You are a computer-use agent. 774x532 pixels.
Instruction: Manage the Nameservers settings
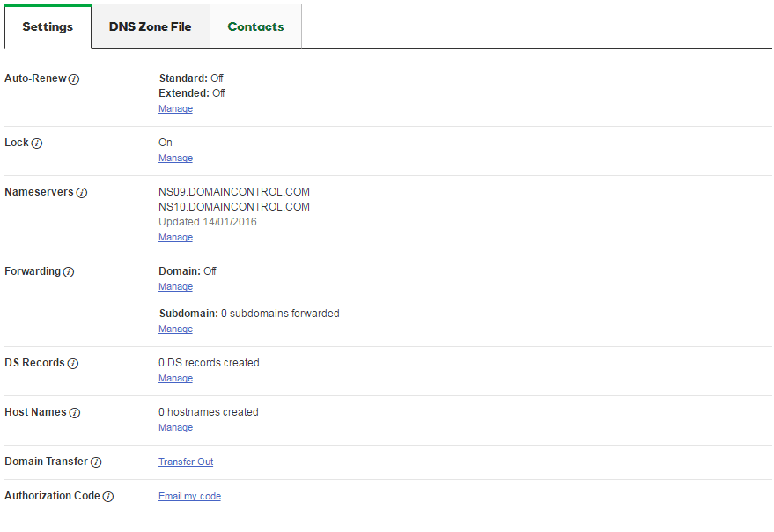tap(175, 237)
